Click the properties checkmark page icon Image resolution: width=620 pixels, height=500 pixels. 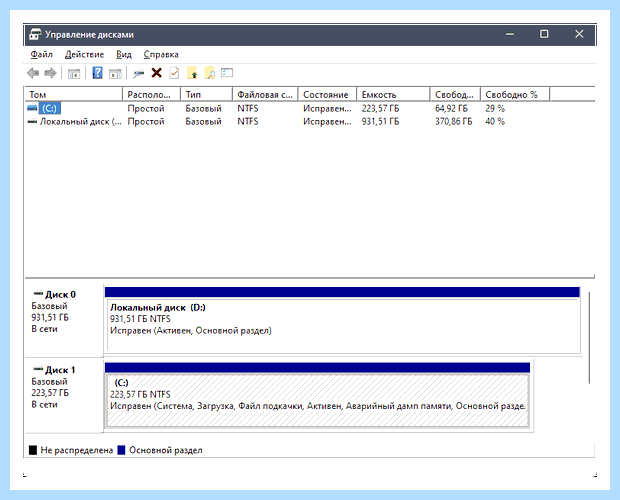coord(174,73)
